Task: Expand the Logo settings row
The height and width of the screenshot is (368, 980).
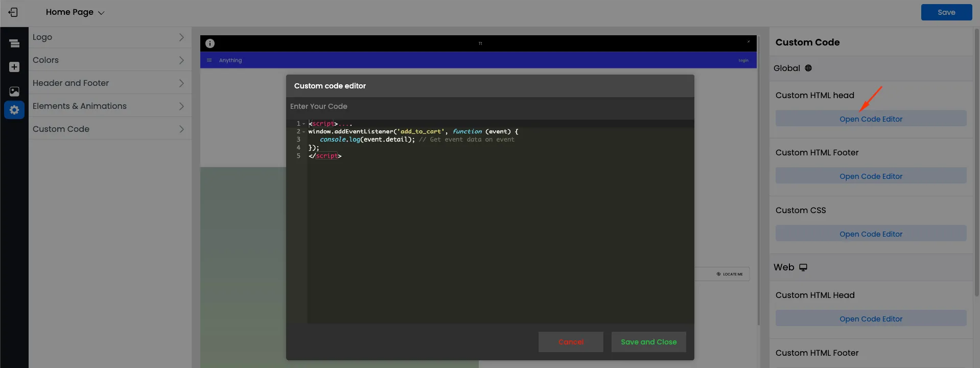Action: pos(110,37)
